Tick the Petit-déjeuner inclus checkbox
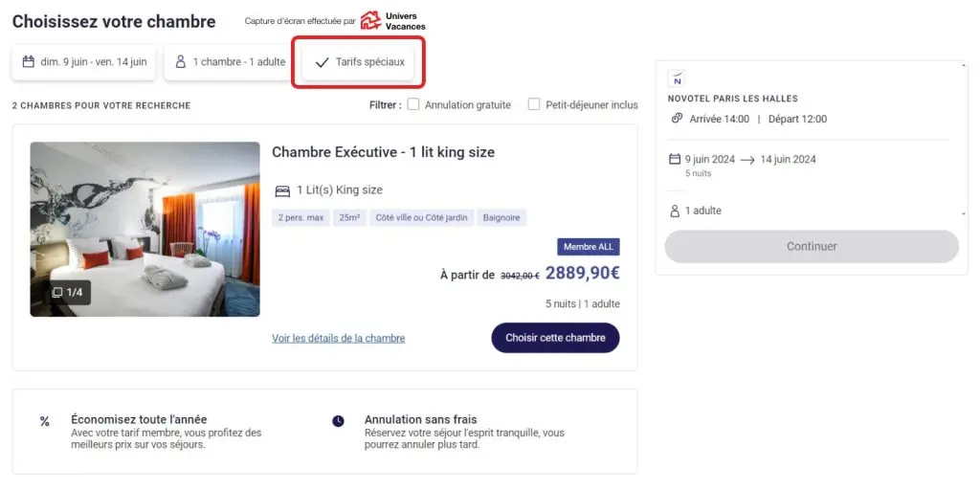980x490 pixels. pyautogui.click(x=534, y=105)
